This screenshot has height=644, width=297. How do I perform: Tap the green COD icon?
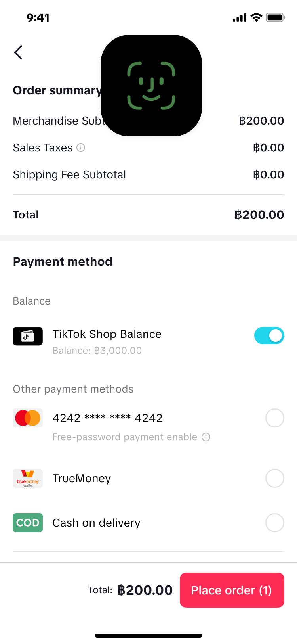[28, 523]
